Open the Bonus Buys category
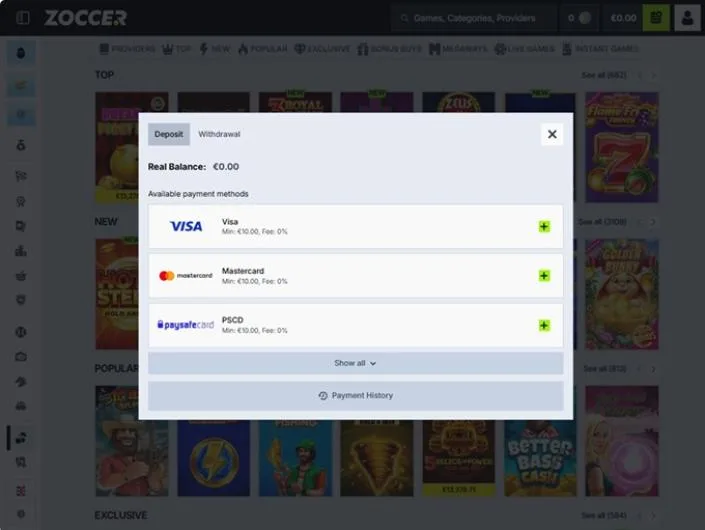The width and height of the screenshot is (705, 530). coord(389,49)
